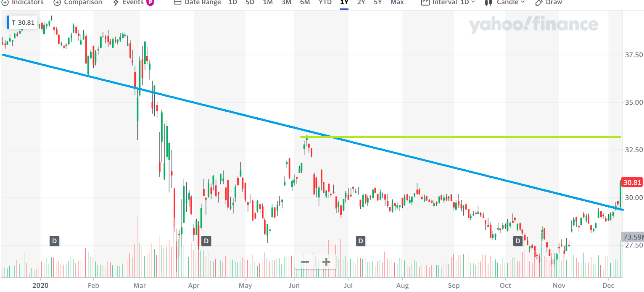
Task: Click the dividend D marker near July
Action: [360, 241]
